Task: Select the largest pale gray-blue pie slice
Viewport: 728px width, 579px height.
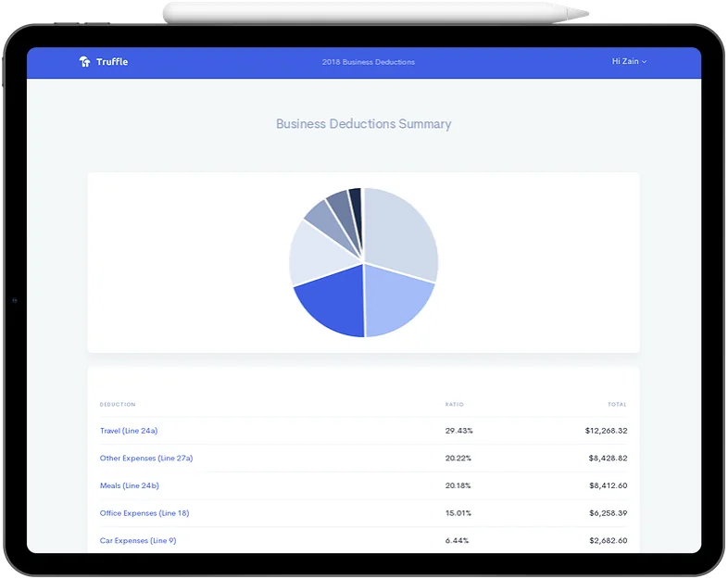Action: point(400,232)
